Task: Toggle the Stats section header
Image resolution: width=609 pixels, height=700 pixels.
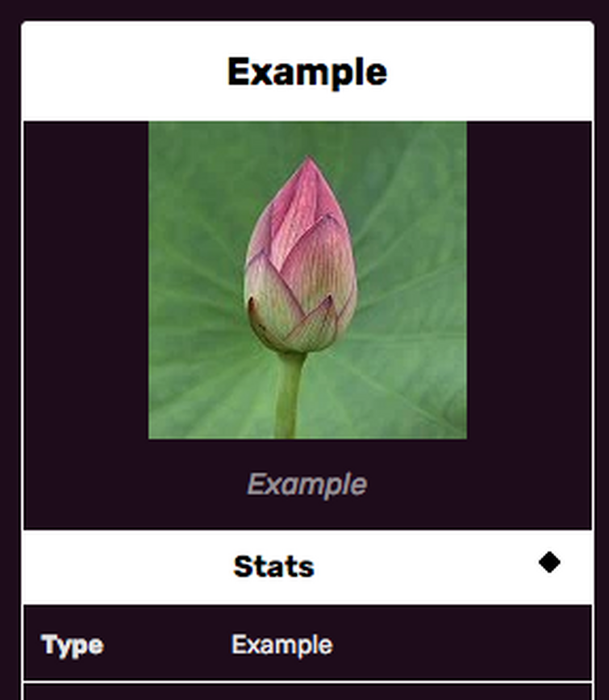Action: click(x=307, y=567)
